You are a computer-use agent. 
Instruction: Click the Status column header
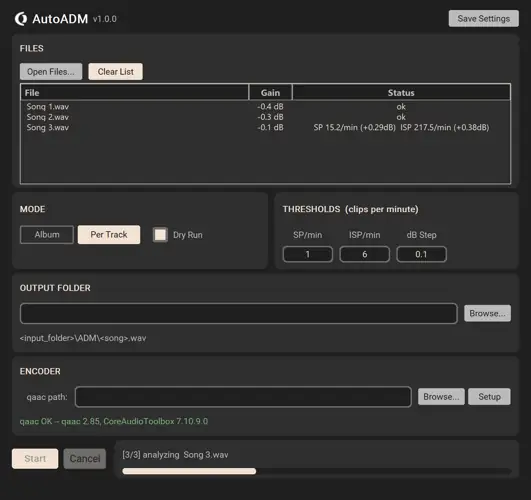pos(401,92)
